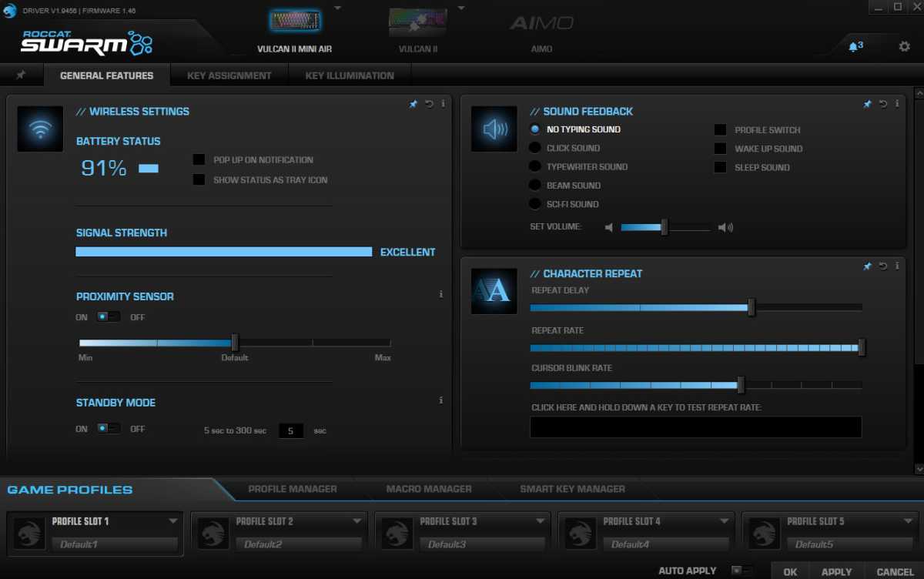Expand Profile Slot 1 dropdown
The height and width of the screenshot is (579, 924).
pos(173,521)
